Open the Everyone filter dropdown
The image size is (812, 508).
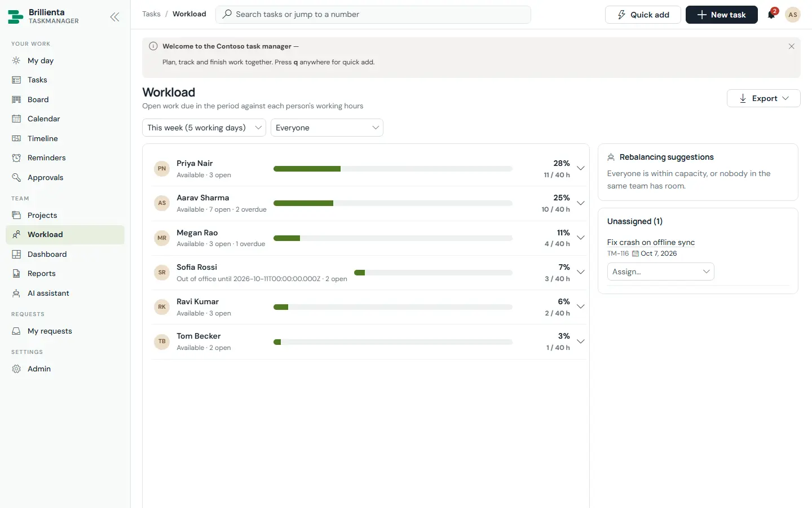tap(327, 128)
